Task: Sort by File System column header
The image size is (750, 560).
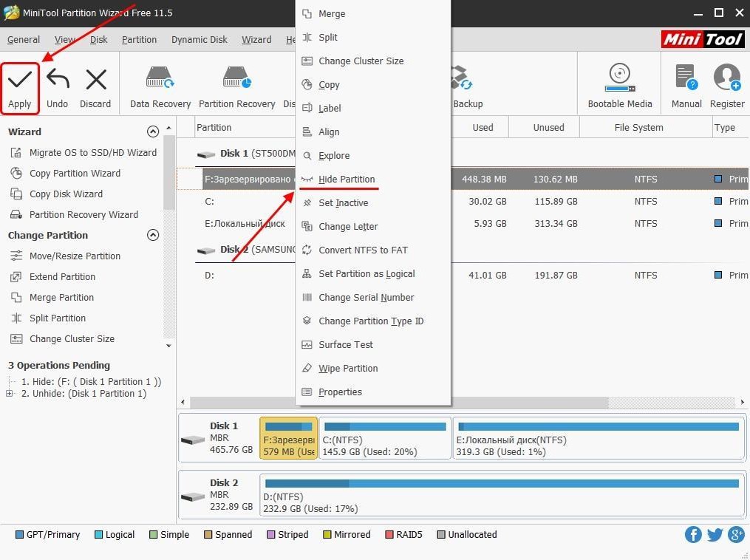Action: [645, 128]
